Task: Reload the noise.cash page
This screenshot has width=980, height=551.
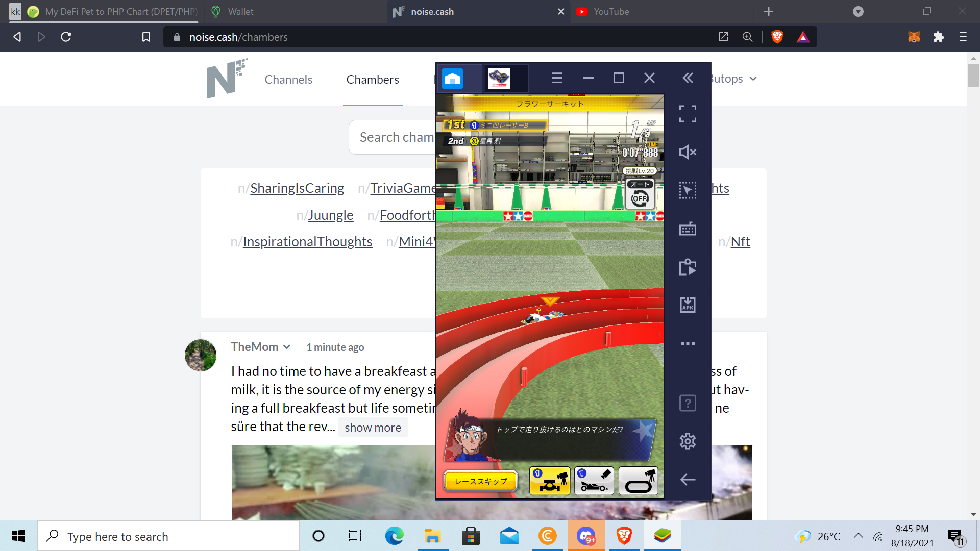Action: pos(66,37)
